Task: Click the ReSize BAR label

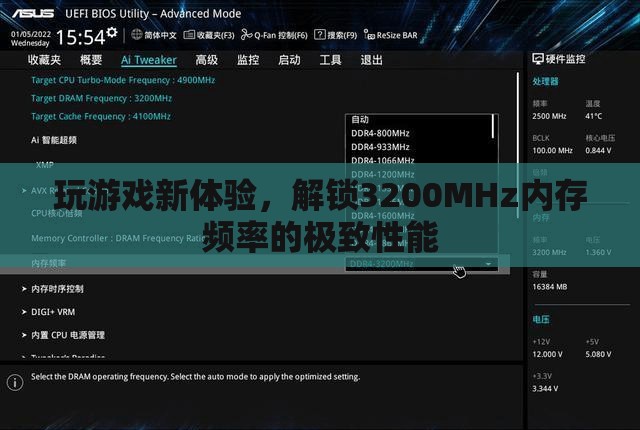Action: [397, 35]
